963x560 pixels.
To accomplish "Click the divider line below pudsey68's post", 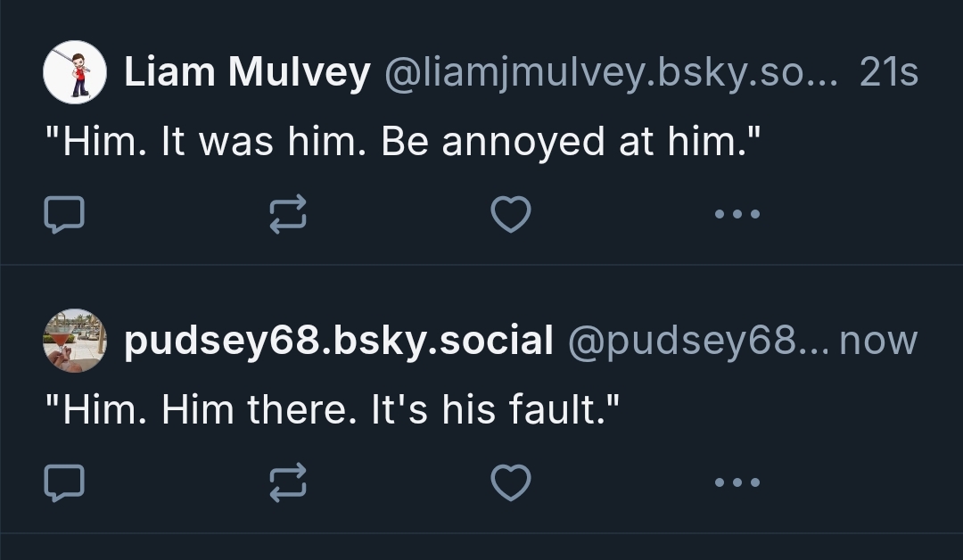I will [481, 533].
